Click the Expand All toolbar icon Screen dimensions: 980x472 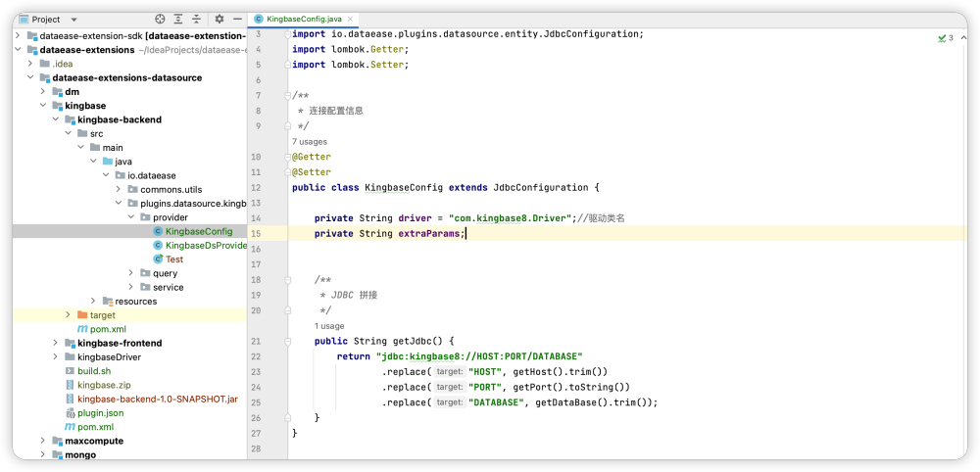click(x=178, y=20)
